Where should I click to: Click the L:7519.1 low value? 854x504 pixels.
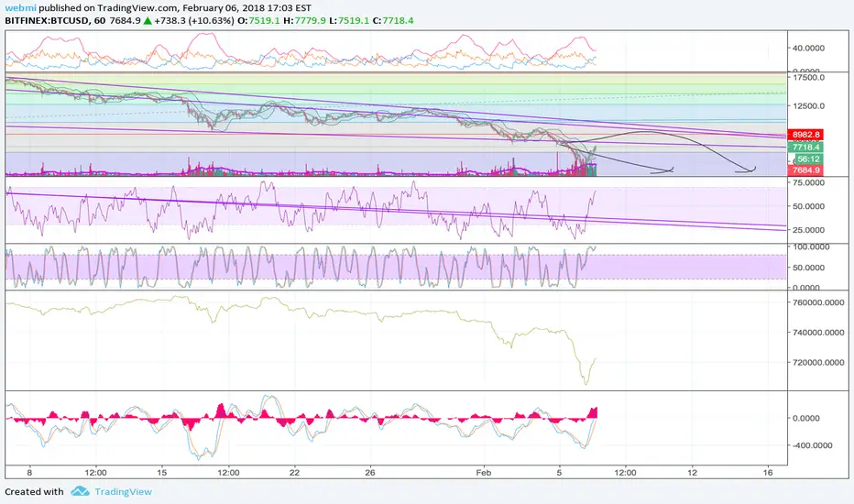[349, 21]
